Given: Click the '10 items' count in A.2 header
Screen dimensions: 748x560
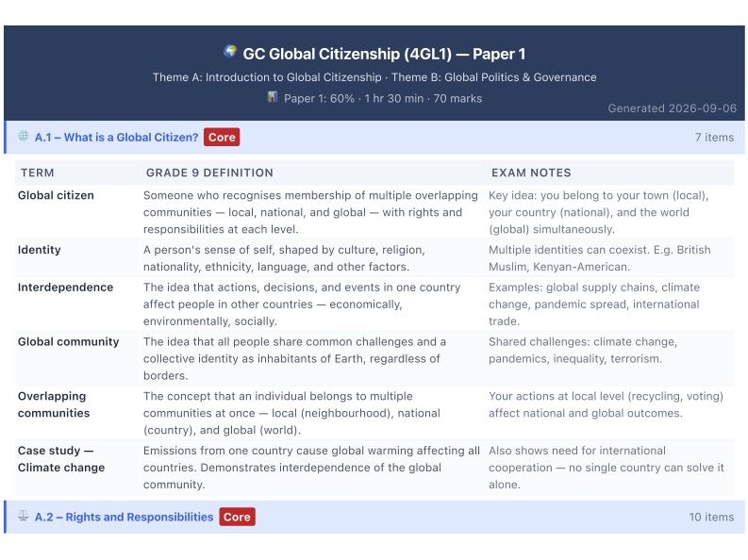Looking at the screenshot, I should coord(711,518).
